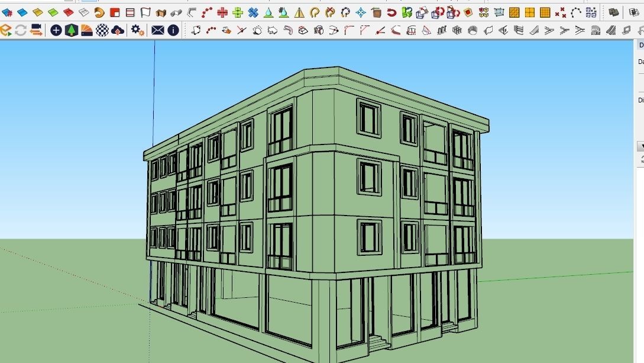Image resolution: width=644 pixels, height=363 pixels.
Task: Click the green blocks with arrows icon
Action: (x=407, y=13)
